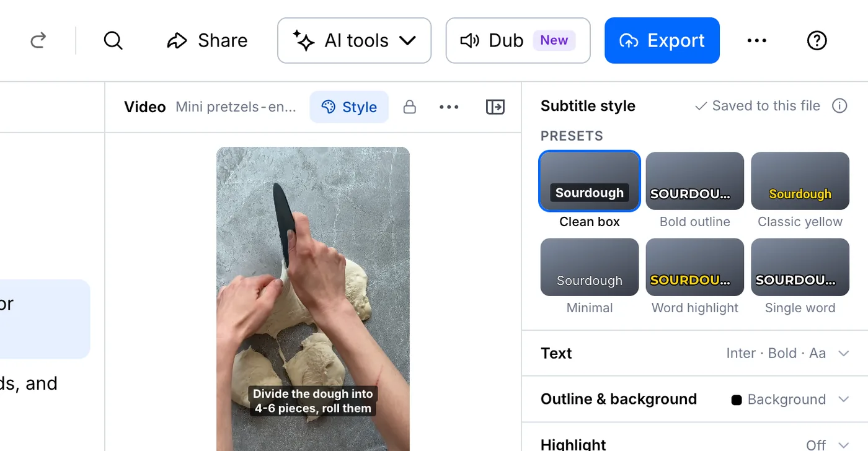
Task: Expand the Text section
Action: pos(695,353)
